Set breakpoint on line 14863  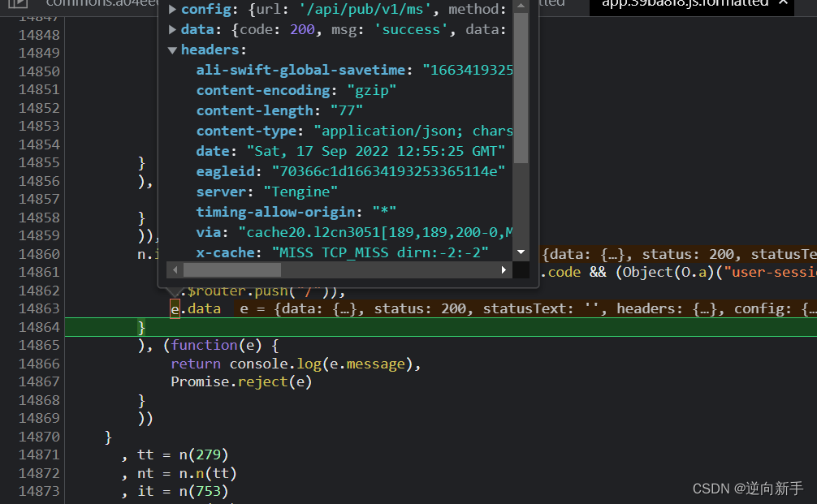(39, 308)
